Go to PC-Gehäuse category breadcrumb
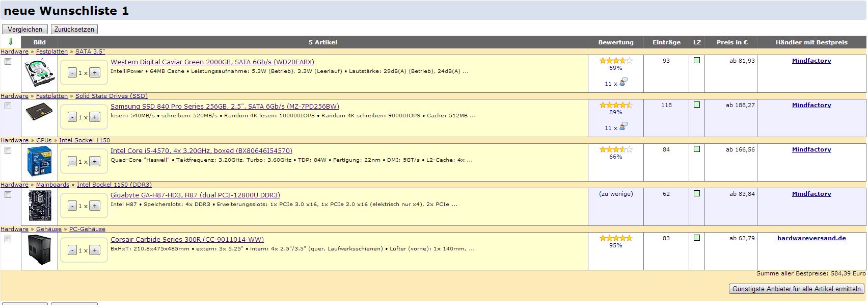The height and width of the screenshot is (305, 868). 87,229
